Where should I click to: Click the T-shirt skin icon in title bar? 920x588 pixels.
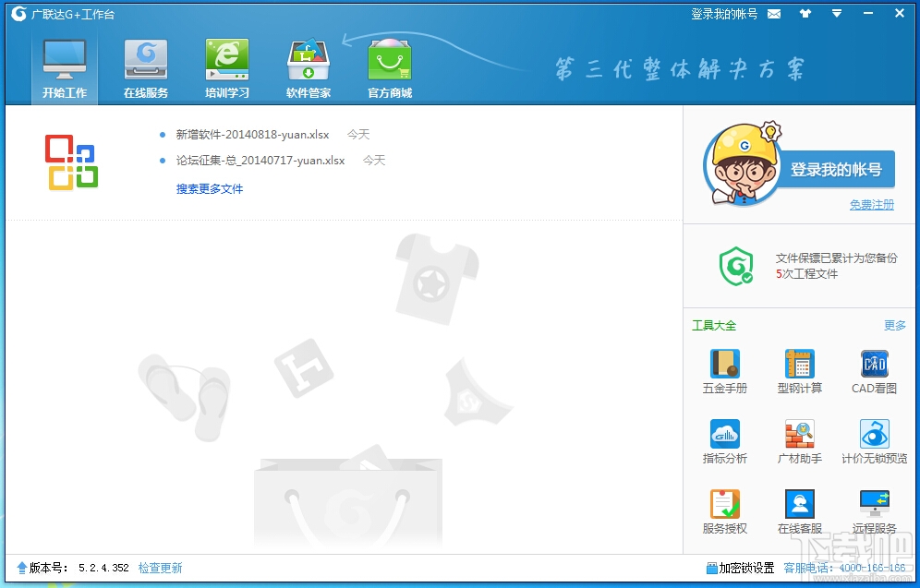tap(805, 14)
